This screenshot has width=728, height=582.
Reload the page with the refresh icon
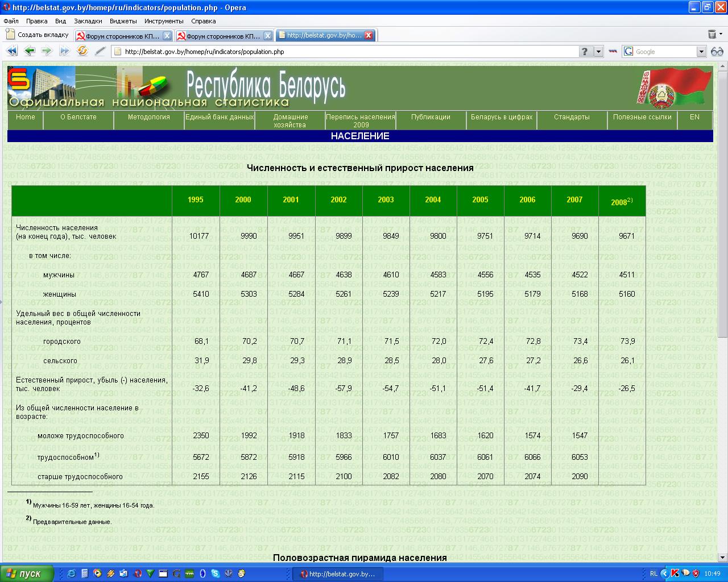tap(82, 51)
